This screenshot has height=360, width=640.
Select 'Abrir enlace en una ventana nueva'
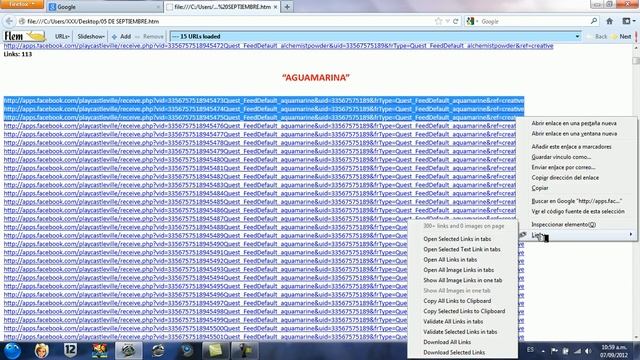pos(574,133)
